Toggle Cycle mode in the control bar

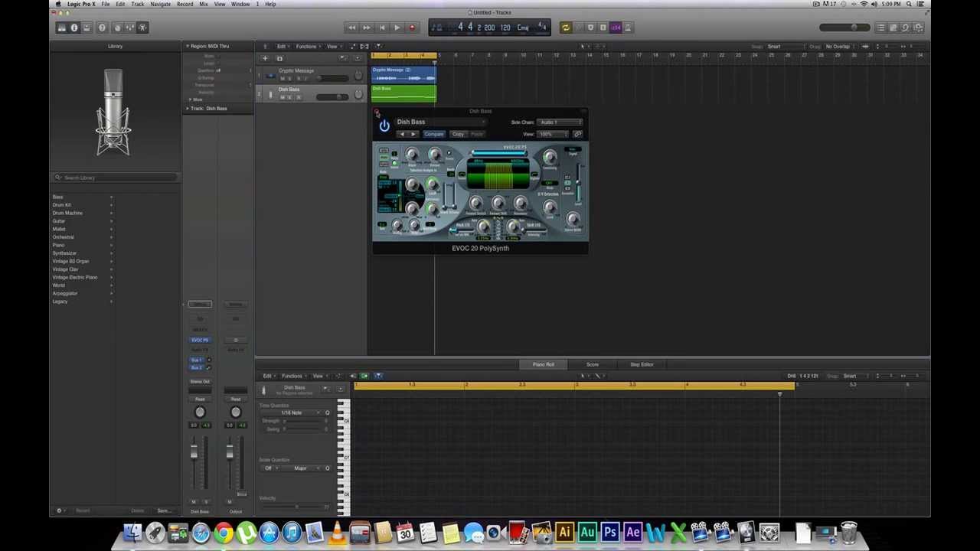click(566, 28)
